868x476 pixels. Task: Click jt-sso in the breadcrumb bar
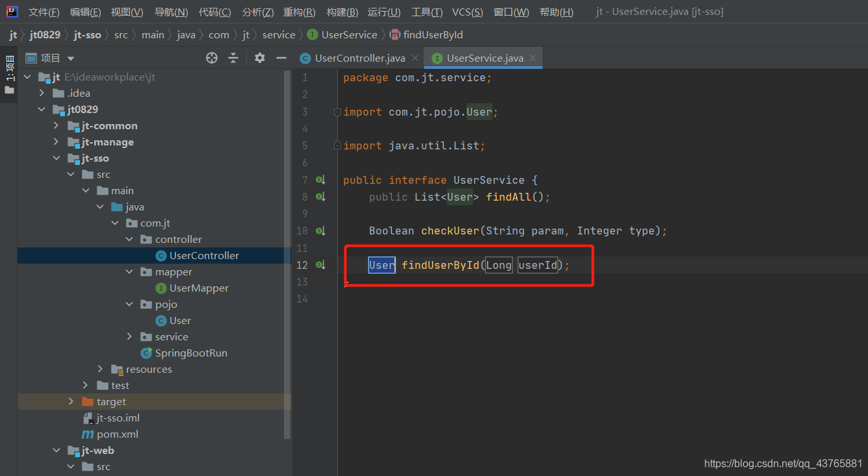point(87,34)
